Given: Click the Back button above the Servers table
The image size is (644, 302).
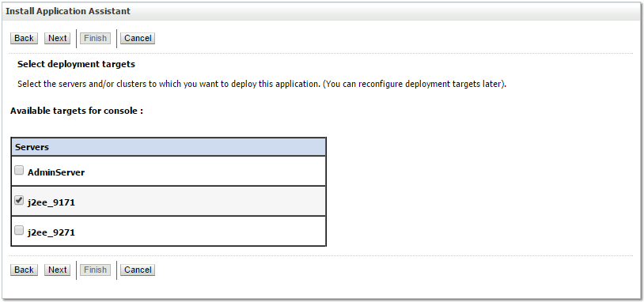Looking at the screenshot, I should tap(24, 38).
